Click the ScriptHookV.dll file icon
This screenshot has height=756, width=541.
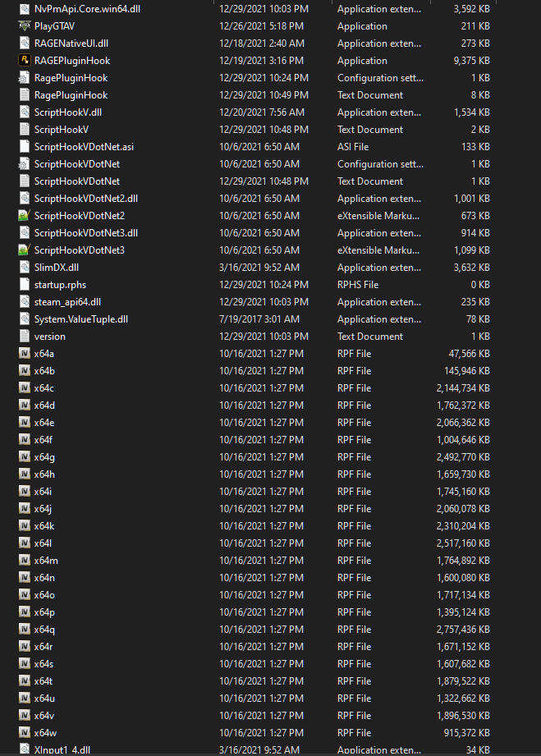(24, 112)
